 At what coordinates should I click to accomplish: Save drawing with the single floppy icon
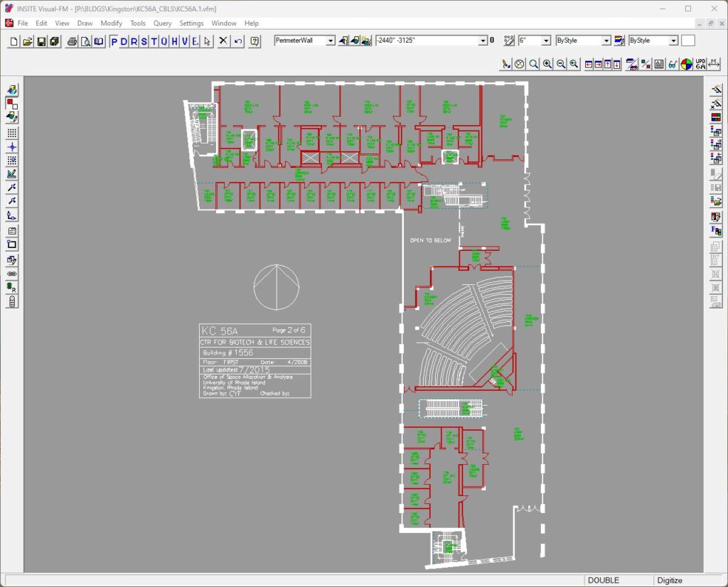click(x=41, y=41)
